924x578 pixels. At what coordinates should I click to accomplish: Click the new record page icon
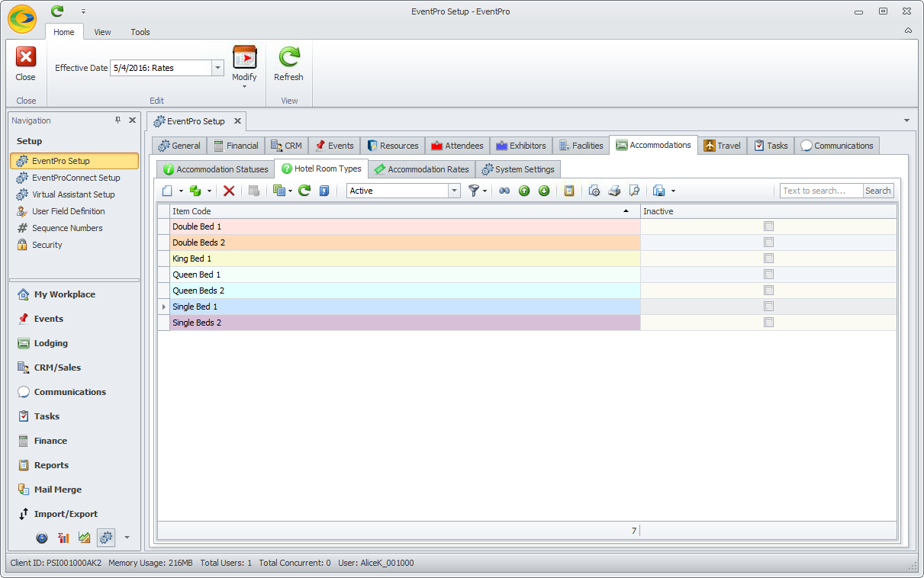[x=167, y=191]
